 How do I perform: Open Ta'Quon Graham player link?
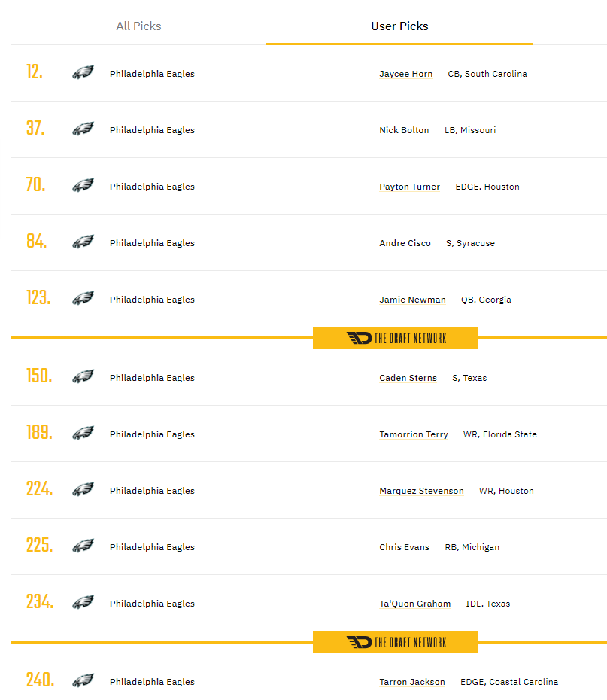tap(414, 604)
